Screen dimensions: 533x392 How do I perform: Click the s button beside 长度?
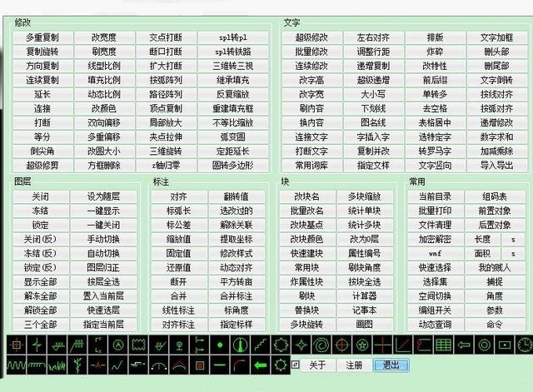(513, 239)
